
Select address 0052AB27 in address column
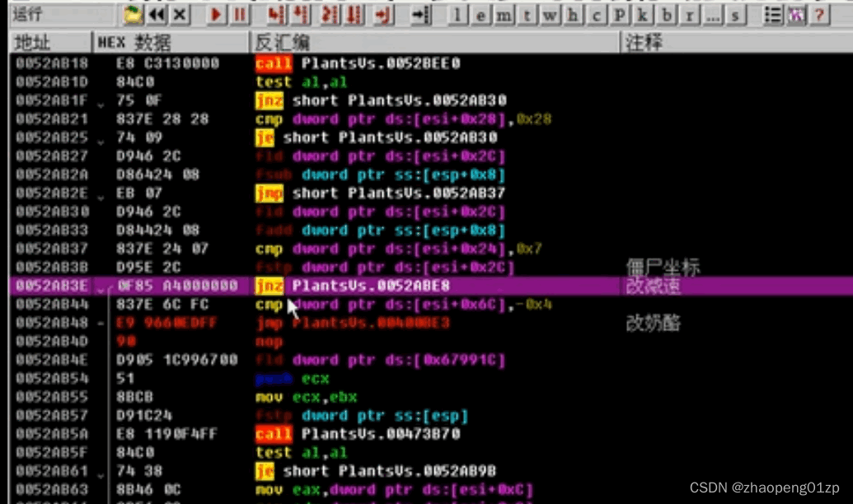tap(52, 156)
